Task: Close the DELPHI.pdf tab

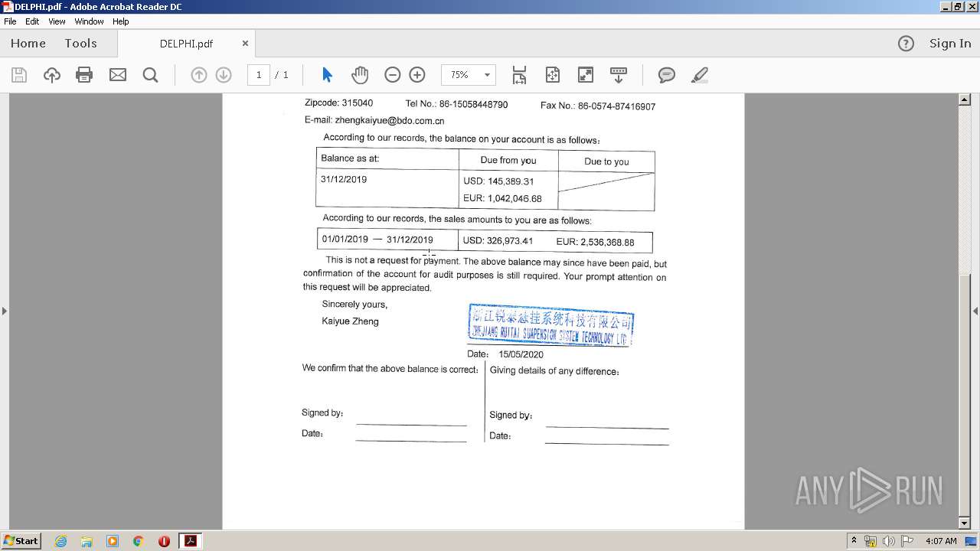Action: click(x=245, y=44)
